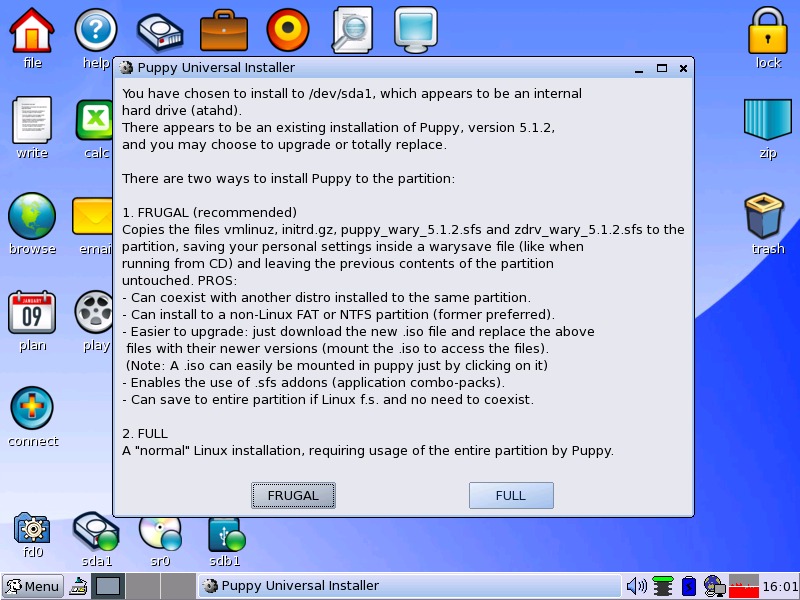The height and width of the screenshot is (600, 800).
Task: Open the magnifier document edit icon
Action: 352,30
